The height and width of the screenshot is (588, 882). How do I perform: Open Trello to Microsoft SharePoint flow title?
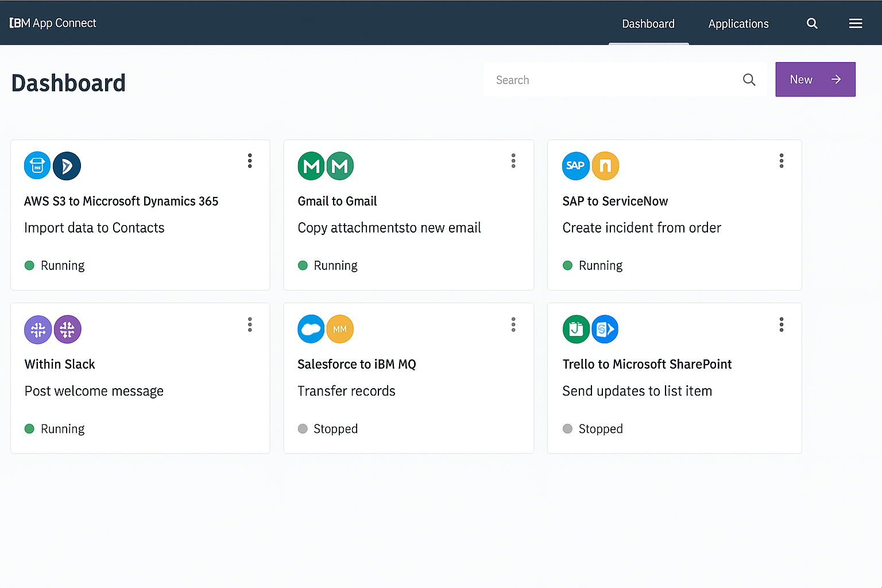[647, 364]
